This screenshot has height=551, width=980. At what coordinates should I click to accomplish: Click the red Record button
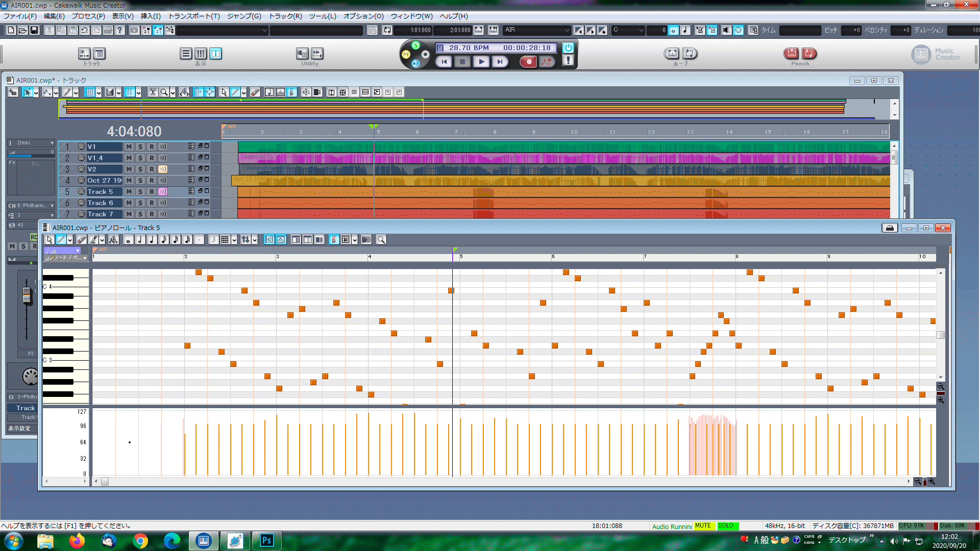(529, 62)
